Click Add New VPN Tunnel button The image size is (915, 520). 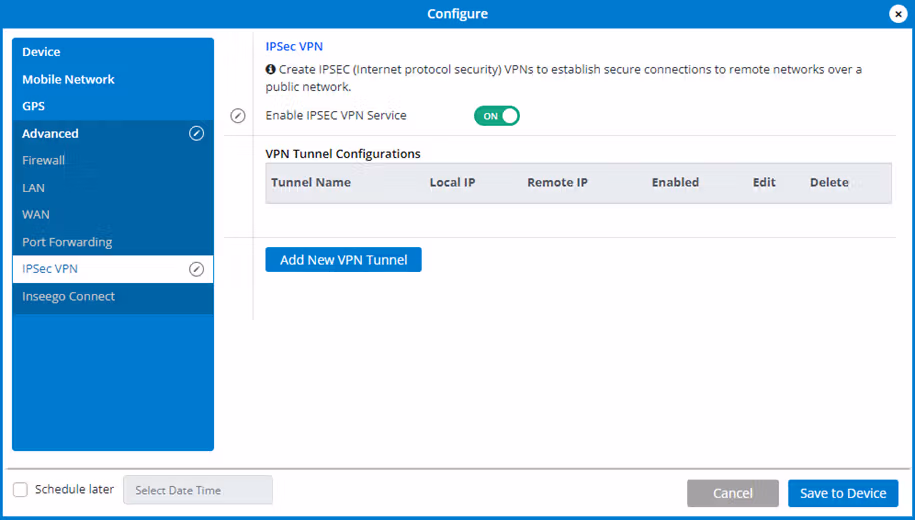(x=343, y=260)
